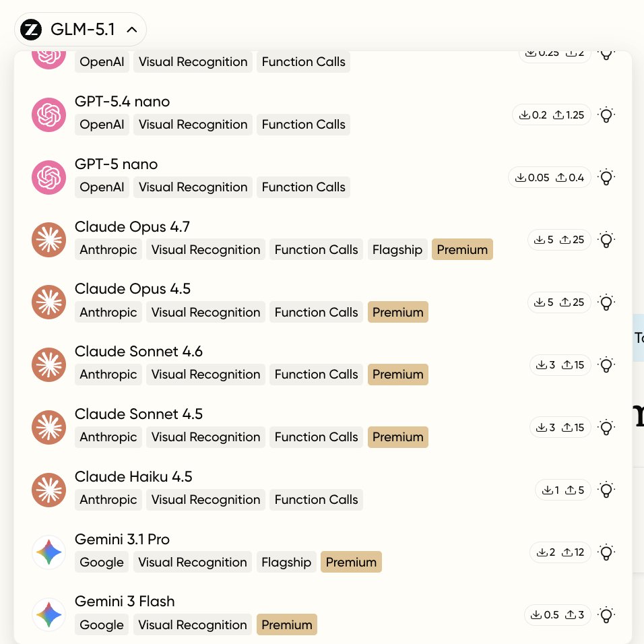Click the 5 / 25 price badge of Claude Opus 4.7
644x644 pixels.
(559, 240)
